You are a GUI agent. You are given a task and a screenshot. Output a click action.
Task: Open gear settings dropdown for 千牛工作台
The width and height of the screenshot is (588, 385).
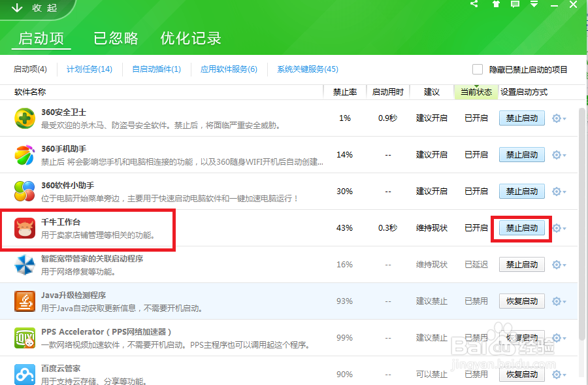559,227
